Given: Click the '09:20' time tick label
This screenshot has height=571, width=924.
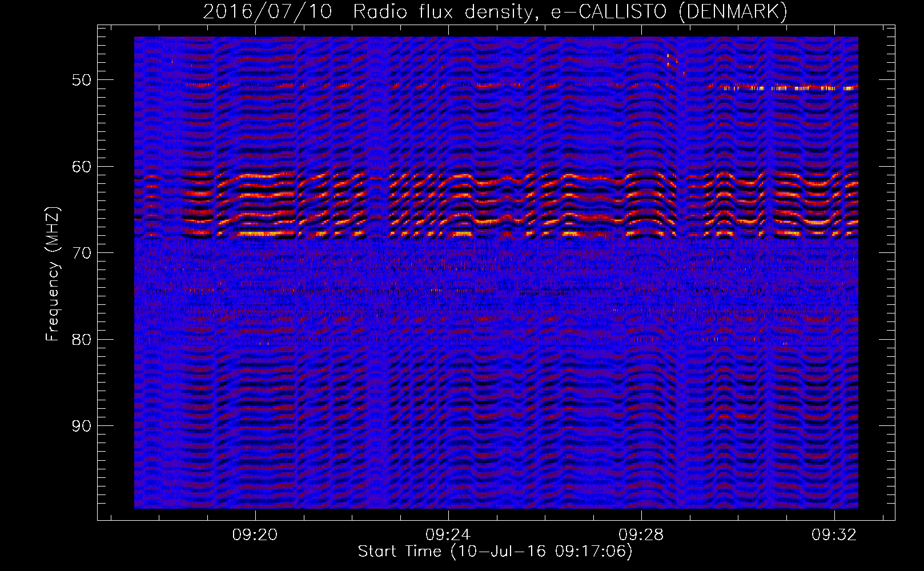Looking at the screenshot, I should point(255,534).
